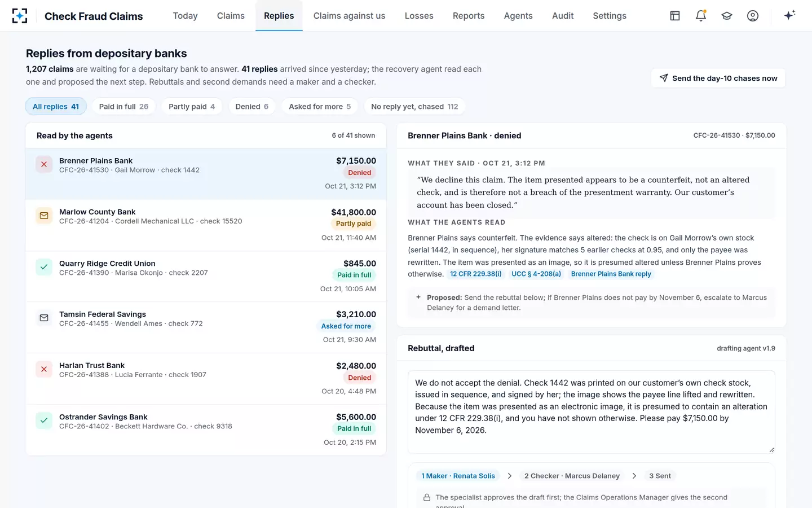
Task: Send the day-10 chases now
Action: click(x=718, y=78)
